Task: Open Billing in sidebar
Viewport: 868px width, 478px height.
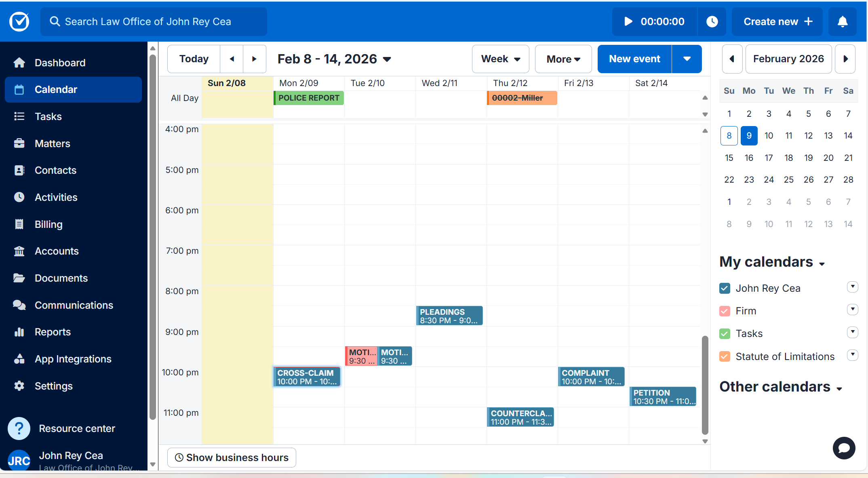Action: point(48,224)
